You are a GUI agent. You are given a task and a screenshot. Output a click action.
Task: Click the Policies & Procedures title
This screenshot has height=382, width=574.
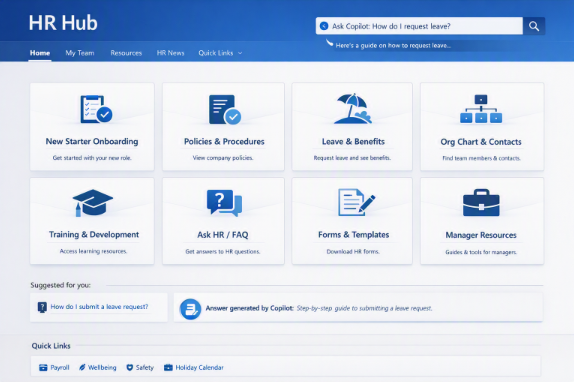[224, 141]
